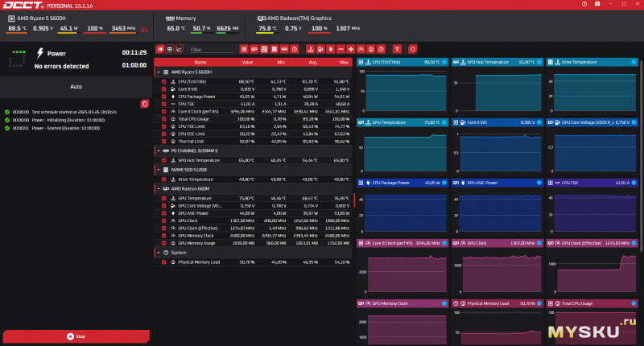Image resolution: width=644 pixels, height=346 pixels.
Task: Sort sensor table by Min column
Action: click(x=281, y=63)
